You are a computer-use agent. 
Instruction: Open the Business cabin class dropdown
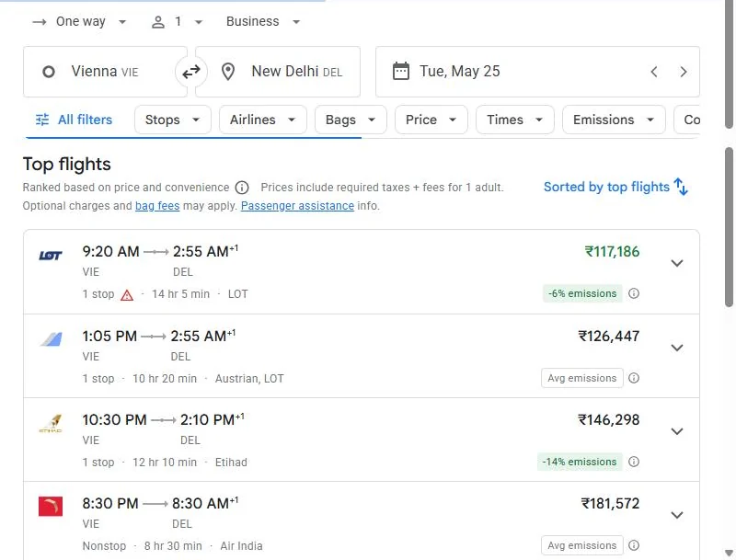pyautogui.click(x=263, y=22)
